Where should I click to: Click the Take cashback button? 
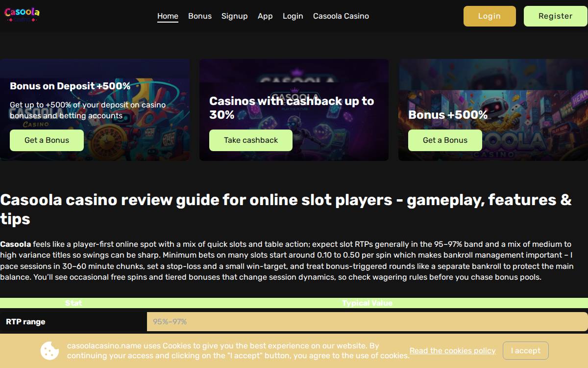pyautogui.click(x=251, y=140)
